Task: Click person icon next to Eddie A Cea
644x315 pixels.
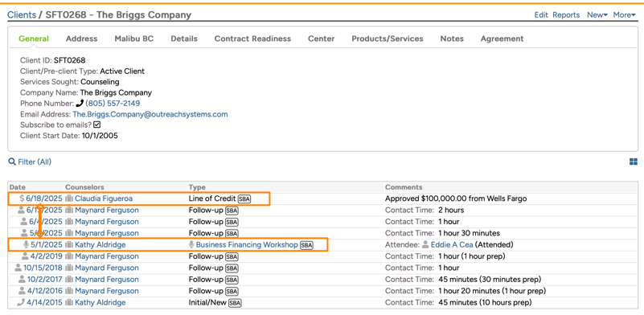Action: [x=425, y=245]
